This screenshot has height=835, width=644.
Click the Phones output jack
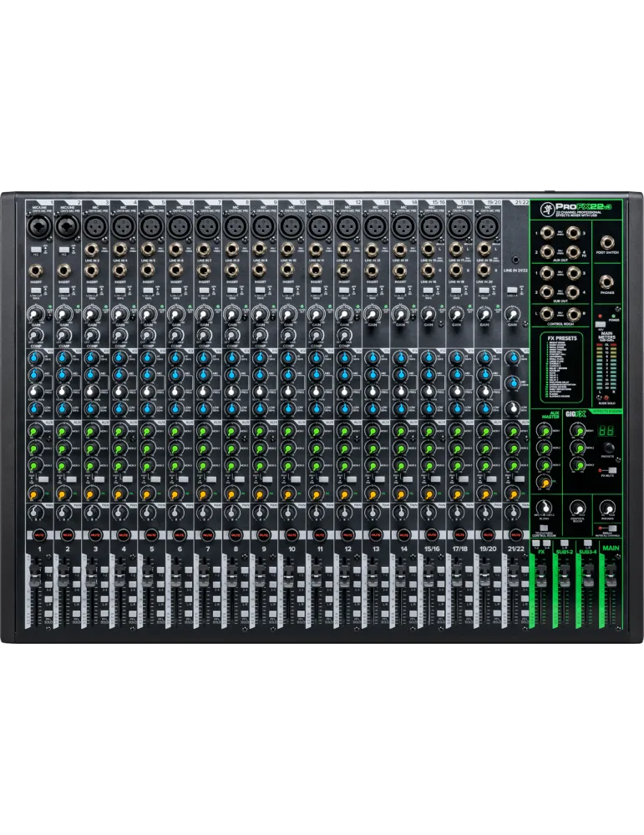pyautogui.click(x=606, y=282)
